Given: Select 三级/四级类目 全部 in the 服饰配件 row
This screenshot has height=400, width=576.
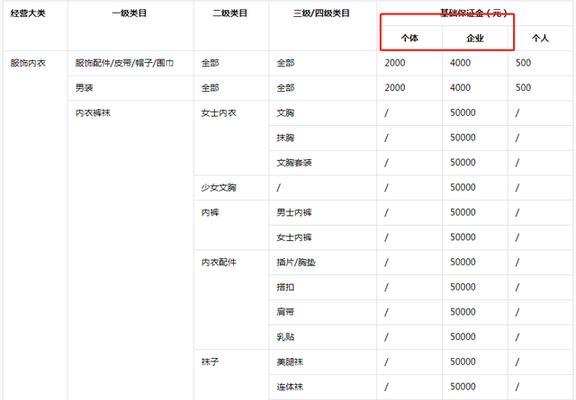Looking at the screenshot, I should point(285,63).
